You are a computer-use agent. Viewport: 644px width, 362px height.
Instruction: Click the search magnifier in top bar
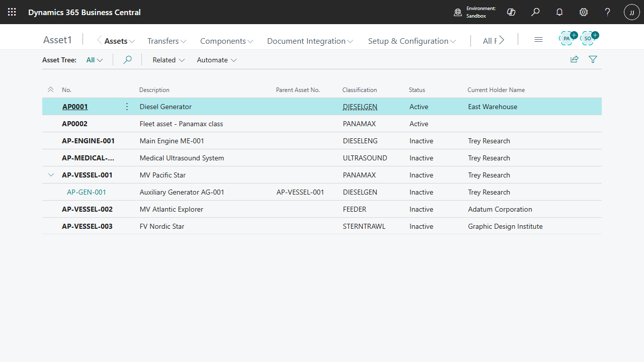(x=535, y=12)
